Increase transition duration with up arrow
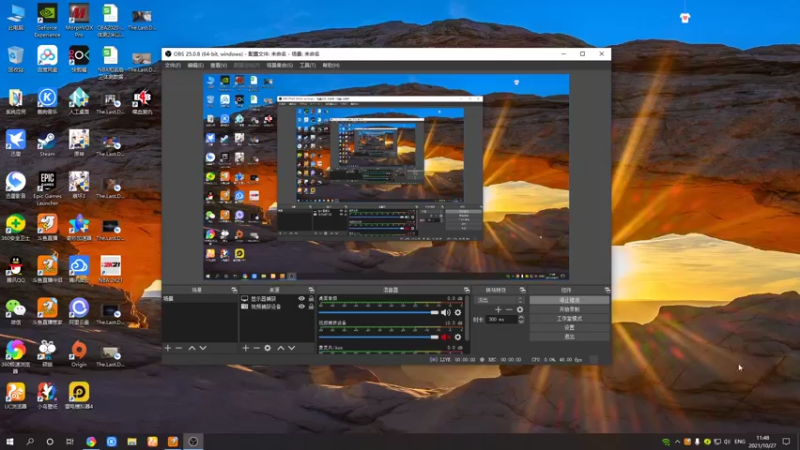 pyautogui.click(x=521, y=317)
